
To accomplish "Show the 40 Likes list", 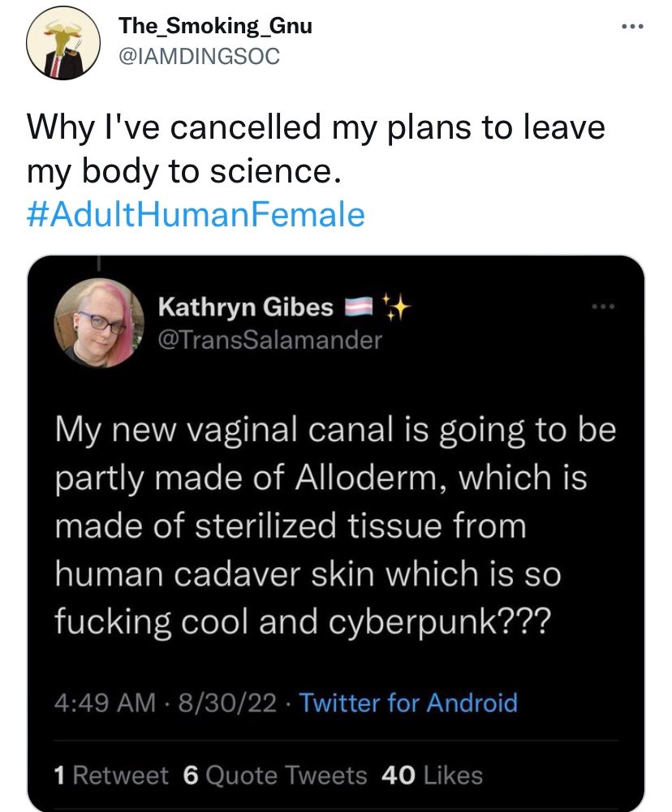I will click(x=431, y=775).
